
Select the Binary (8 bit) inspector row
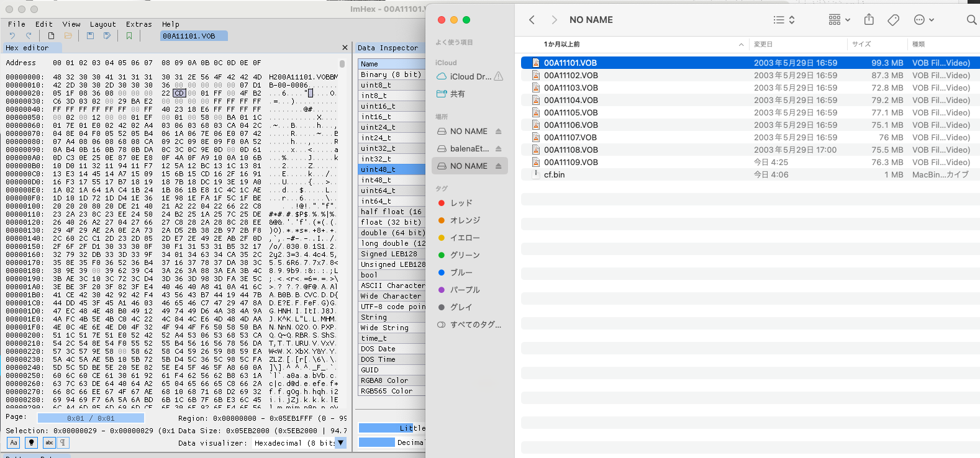pos(392,74)
